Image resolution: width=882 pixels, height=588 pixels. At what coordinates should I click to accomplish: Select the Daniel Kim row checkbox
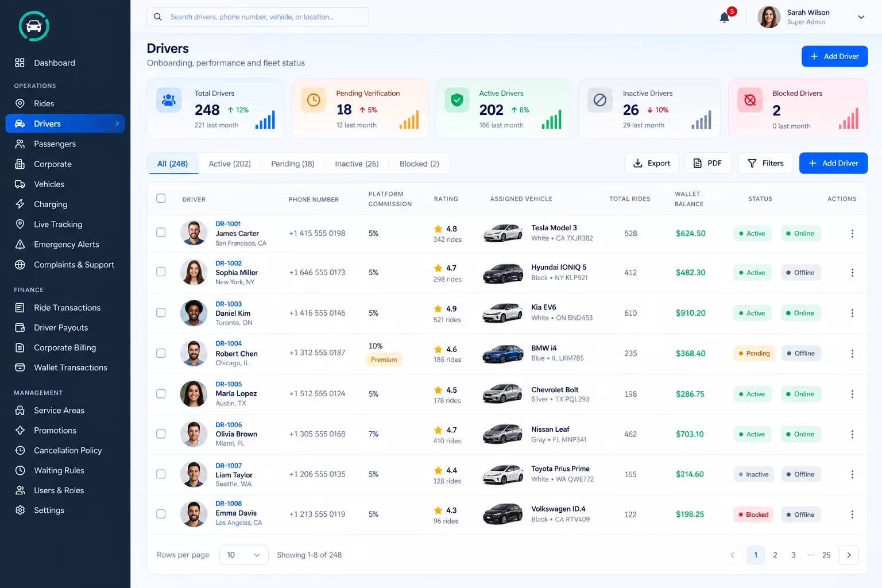[x=161, y=312]
